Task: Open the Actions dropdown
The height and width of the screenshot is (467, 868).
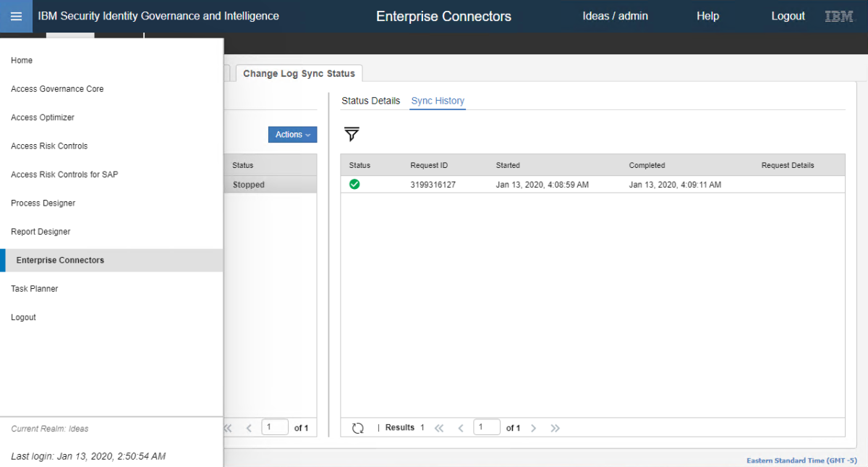Action: (x=292, y=135)
